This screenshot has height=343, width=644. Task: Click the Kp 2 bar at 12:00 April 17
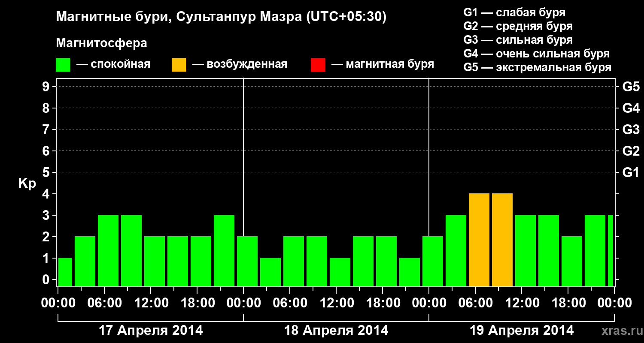coord(155,262)
